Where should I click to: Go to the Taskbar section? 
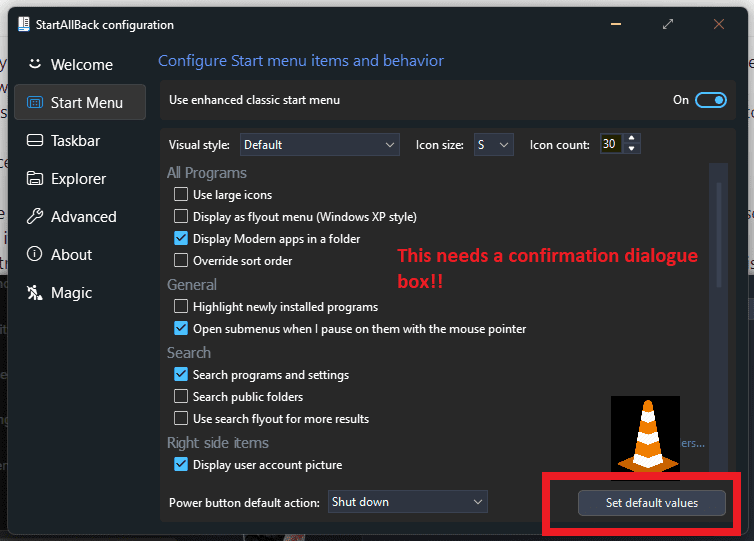click(80, 140)
